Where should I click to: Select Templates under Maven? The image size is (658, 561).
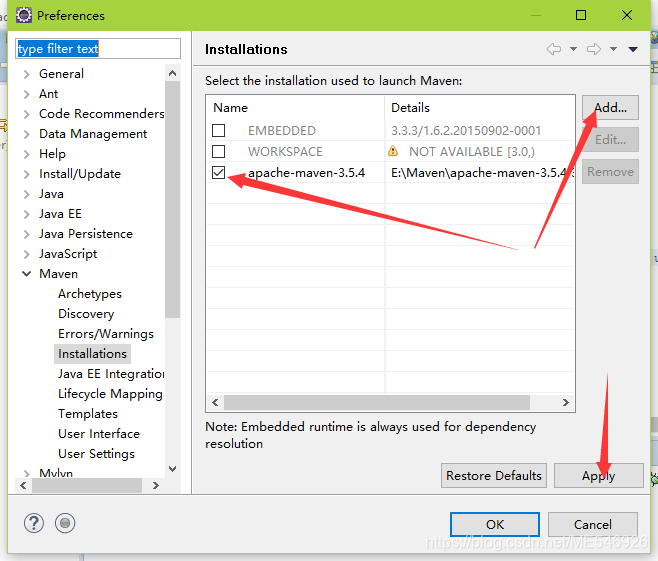(88, 414)
